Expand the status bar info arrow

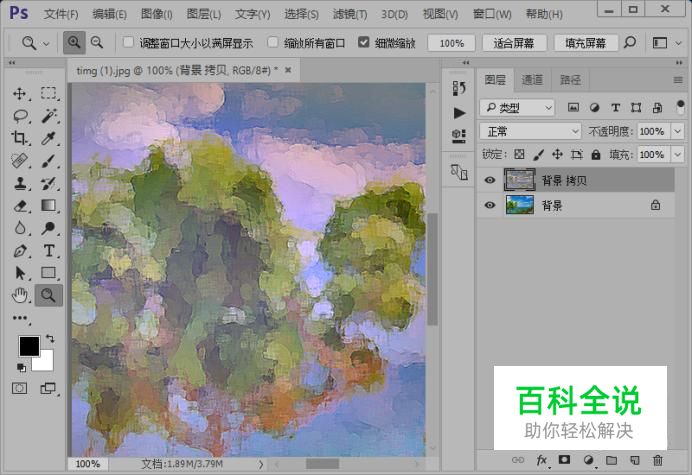tap(261, 464)
